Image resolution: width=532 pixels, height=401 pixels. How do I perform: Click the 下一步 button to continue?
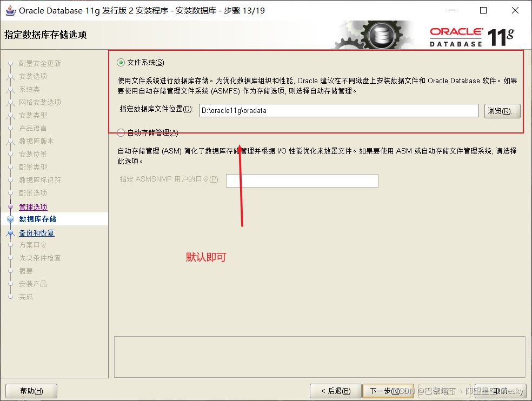388,390
